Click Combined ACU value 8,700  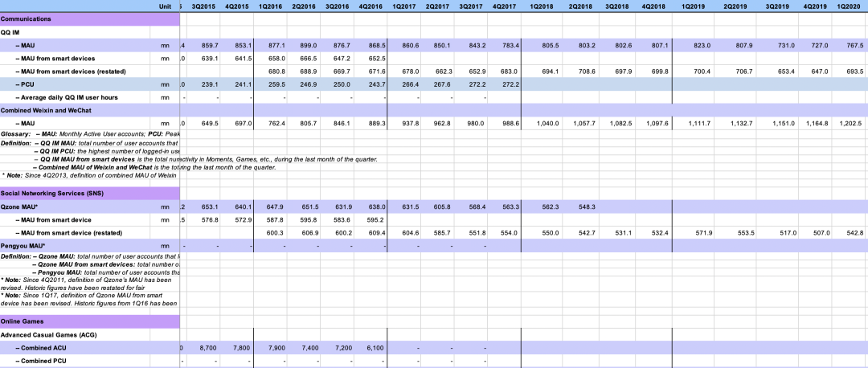pyautogui.click(x=208, y=348)
